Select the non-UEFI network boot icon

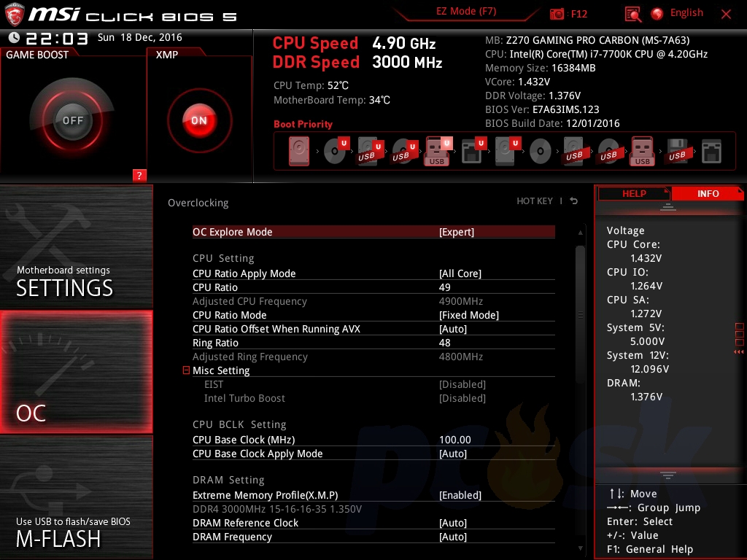click(x=711, y=152)
